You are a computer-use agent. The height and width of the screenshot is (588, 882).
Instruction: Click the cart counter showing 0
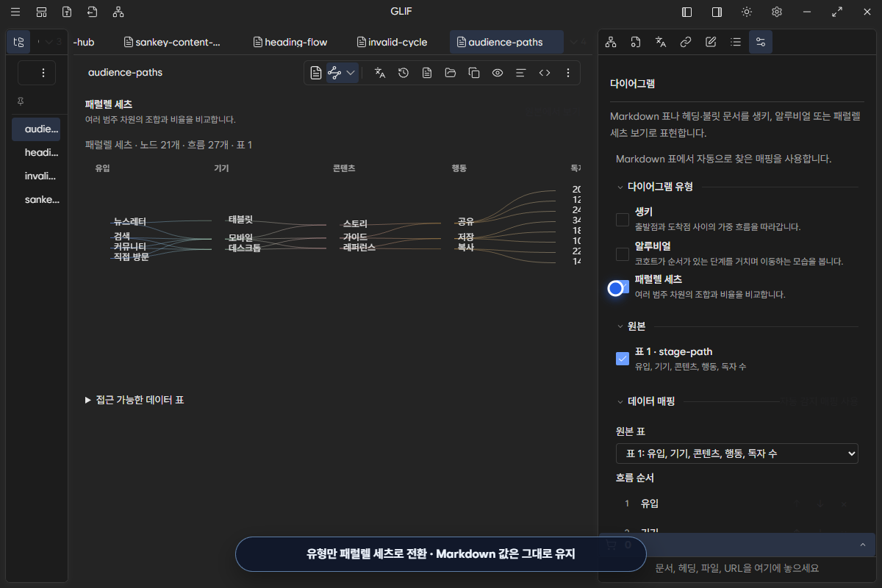(x=620, y=545)
